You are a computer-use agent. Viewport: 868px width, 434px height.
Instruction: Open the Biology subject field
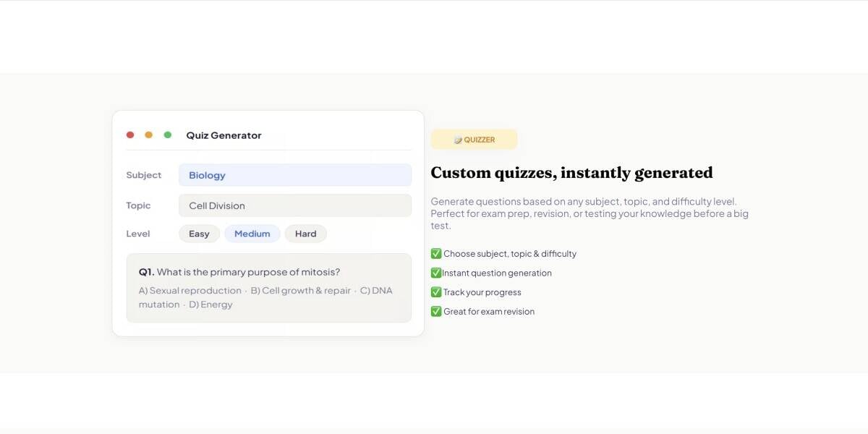point(295,175)
